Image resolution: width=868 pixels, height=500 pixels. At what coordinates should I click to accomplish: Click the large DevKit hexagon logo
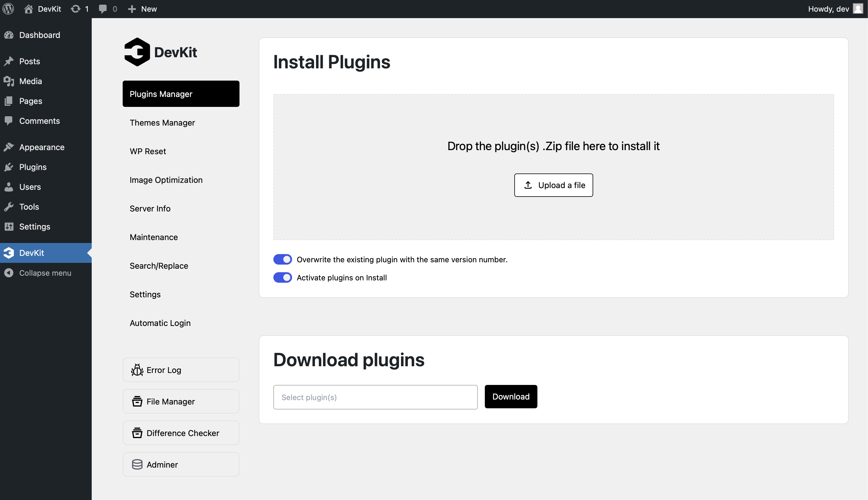[137, 52]
